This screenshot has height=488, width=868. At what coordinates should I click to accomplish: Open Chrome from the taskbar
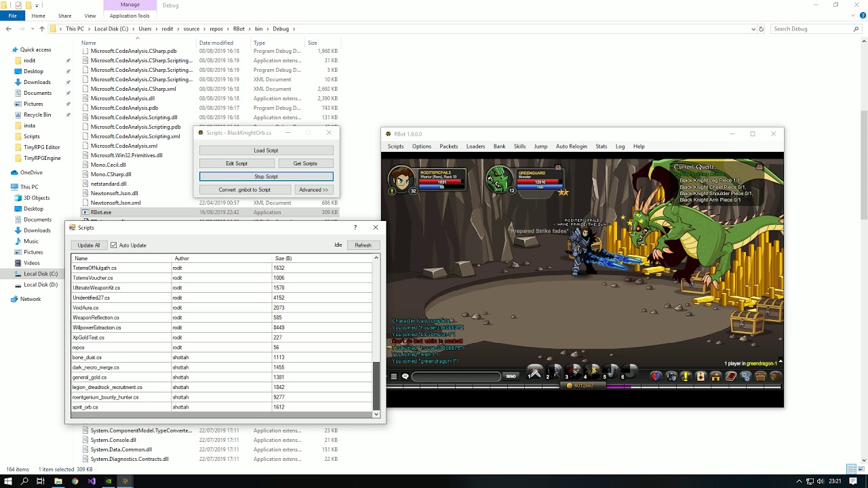click(75, 481)
